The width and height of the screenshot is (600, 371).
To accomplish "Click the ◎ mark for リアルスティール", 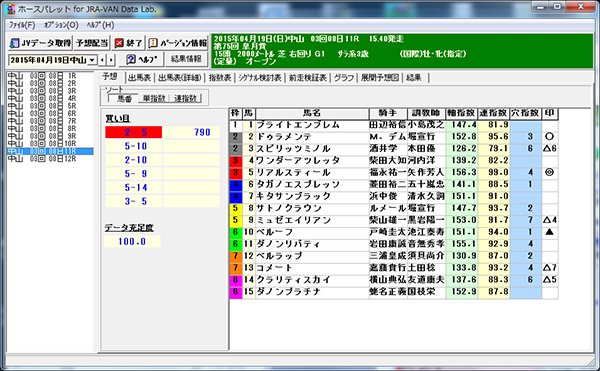I will point(549,172).
